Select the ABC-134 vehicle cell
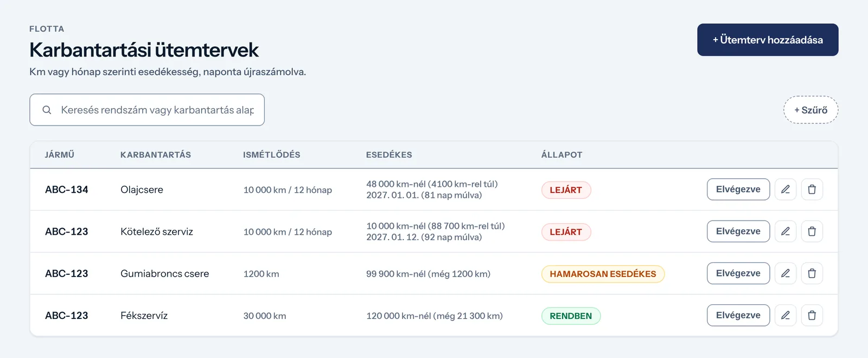868x358 pixels. point(67,190)
